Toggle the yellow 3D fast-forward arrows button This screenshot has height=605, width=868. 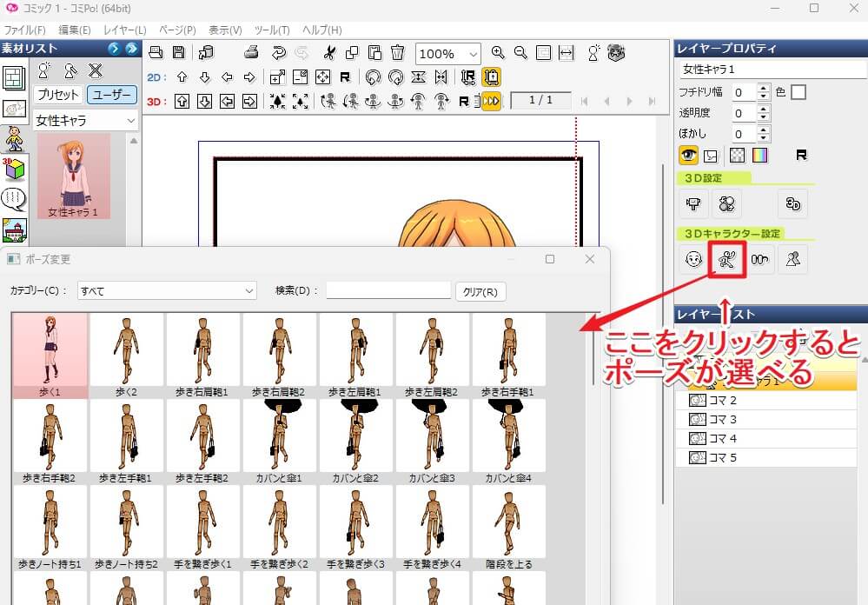pos(491,102)
